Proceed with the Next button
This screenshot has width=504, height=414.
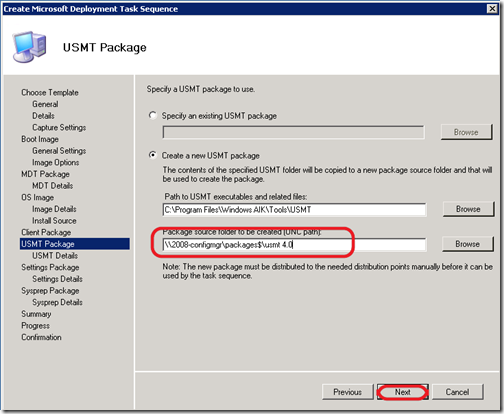tap(403, 392)
